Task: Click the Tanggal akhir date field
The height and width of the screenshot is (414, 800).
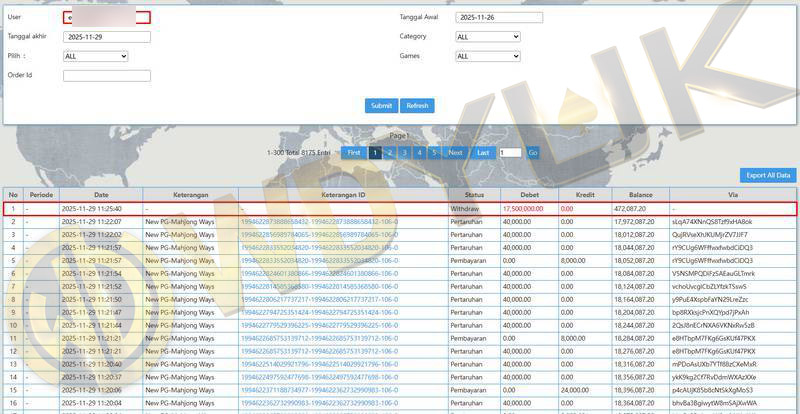Action: 106,37
